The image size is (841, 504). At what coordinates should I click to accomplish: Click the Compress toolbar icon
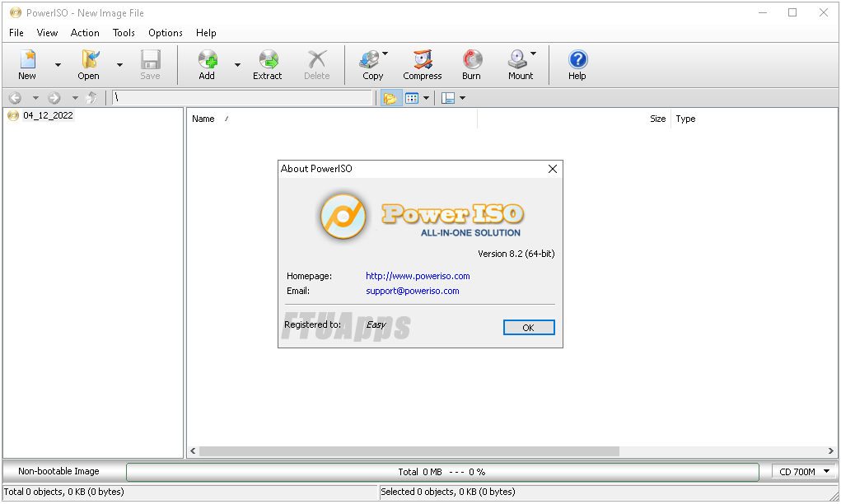(423, 59)
